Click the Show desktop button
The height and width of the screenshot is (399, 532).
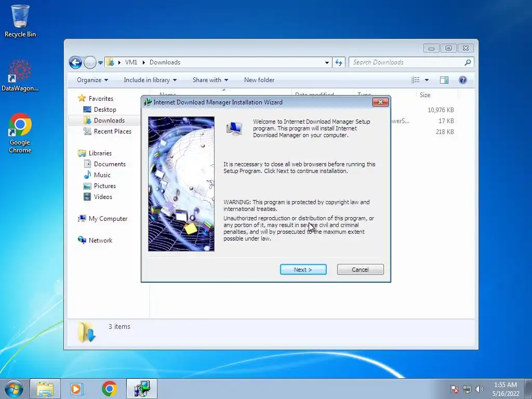click(528, 389)
